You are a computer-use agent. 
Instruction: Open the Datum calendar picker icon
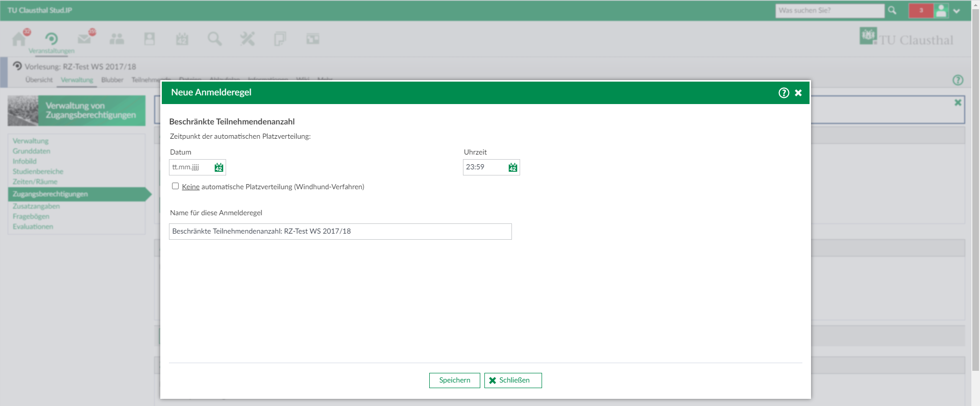(219, 167)
